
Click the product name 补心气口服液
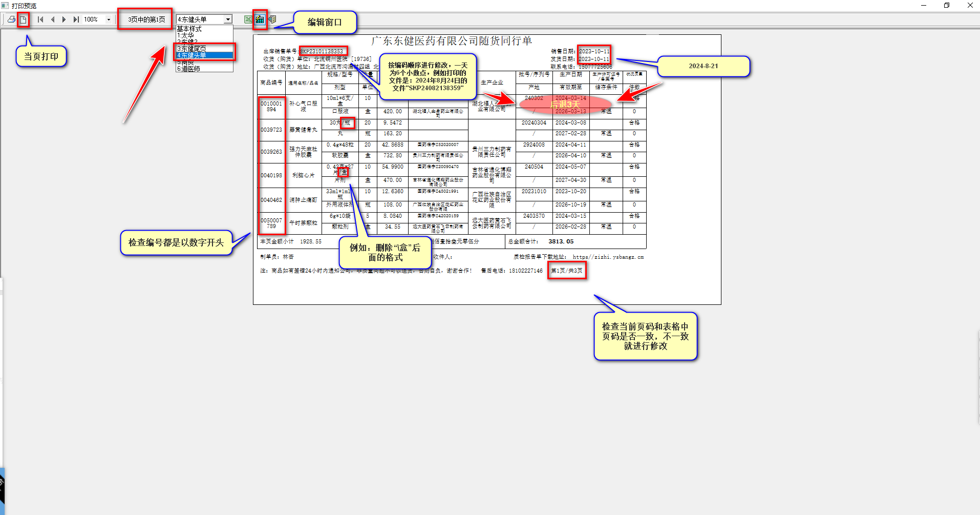pyautogui.click(x=303, y=107)
